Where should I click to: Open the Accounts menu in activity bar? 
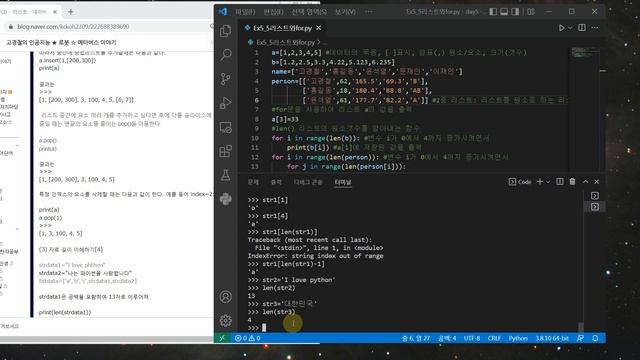tap(225, 297)
